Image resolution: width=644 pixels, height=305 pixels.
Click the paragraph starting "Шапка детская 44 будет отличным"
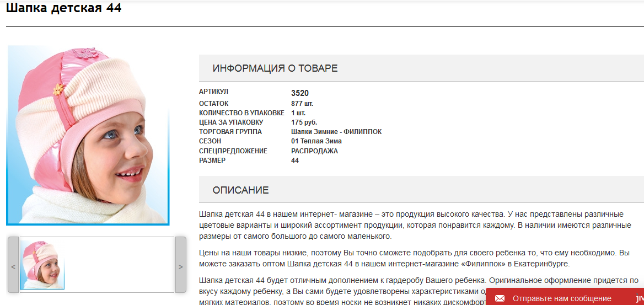click(419, 292)
